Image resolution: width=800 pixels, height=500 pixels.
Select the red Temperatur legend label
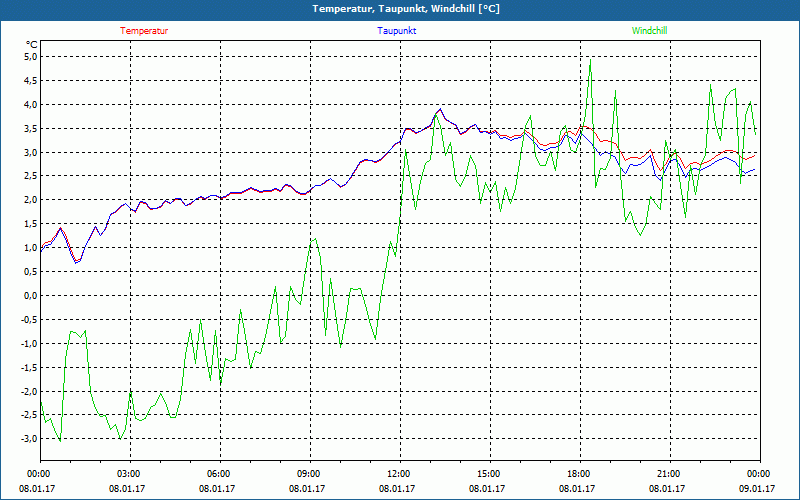(x=144, y=31)
